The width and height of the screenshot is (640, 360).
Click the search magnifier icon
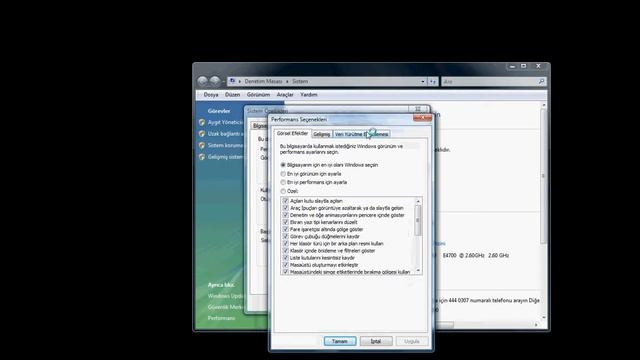541,82
